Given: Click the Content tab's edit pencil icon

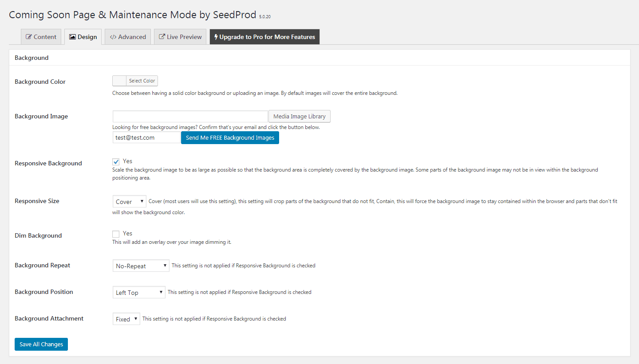Looking at the screenshot, I should click(29, 37).
